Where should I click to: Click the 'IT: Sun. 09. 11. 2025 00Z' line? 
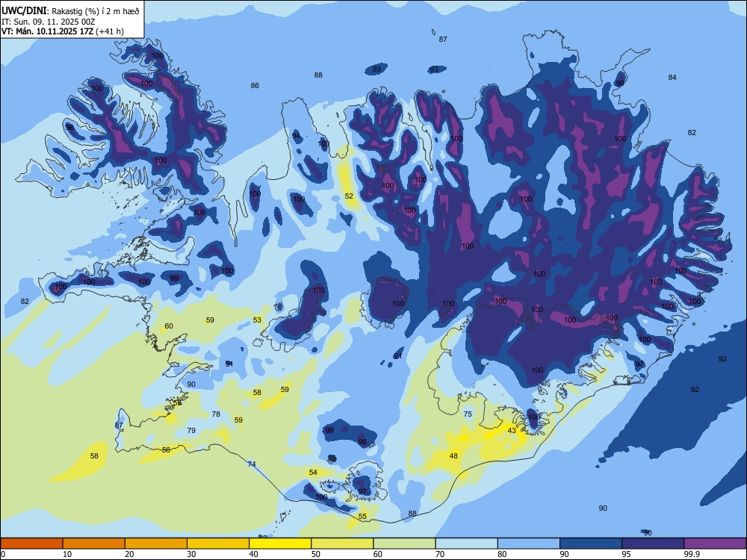(48, 22)
